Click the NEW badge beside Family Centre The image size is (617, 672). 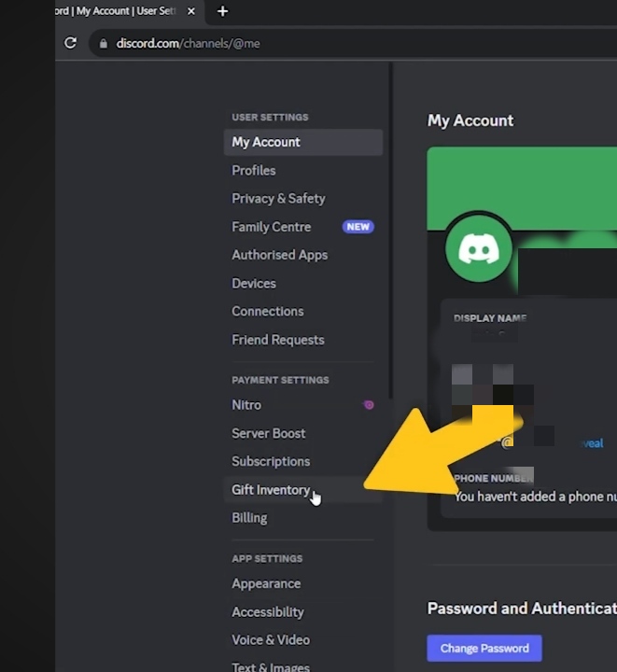pos(358,227)
